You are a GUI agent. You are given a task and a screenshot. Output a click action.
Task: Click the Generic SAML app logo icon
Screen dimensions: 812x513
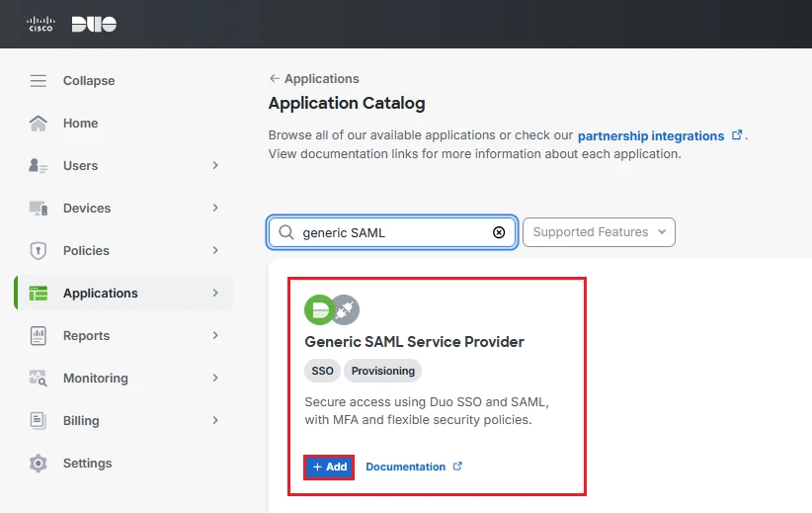coord(332,309)
